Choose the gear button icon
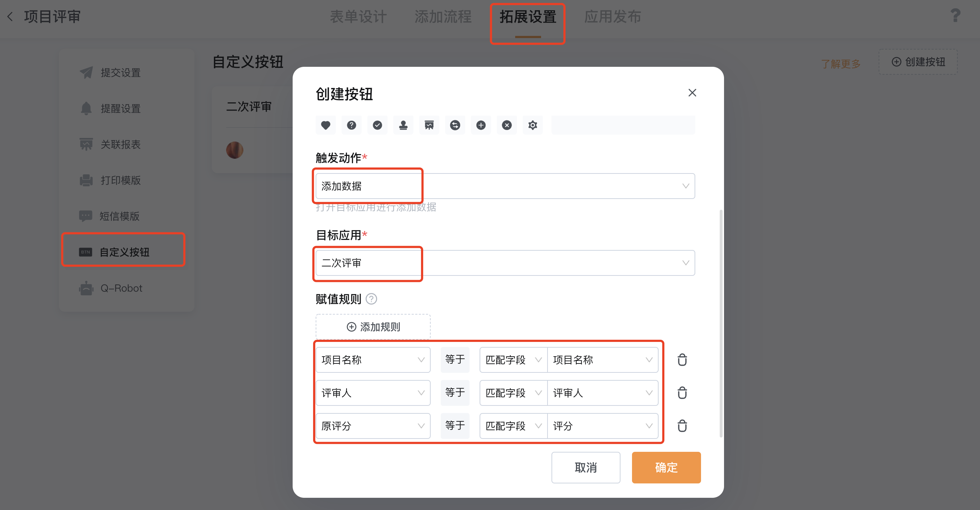 tap(533, 125)
